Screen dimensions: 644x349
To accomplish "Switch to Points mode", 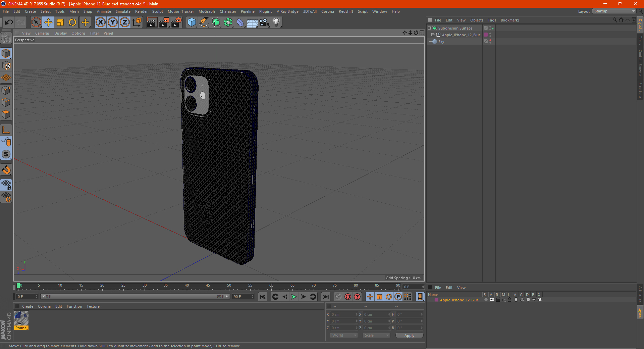I will click(6, 90).
